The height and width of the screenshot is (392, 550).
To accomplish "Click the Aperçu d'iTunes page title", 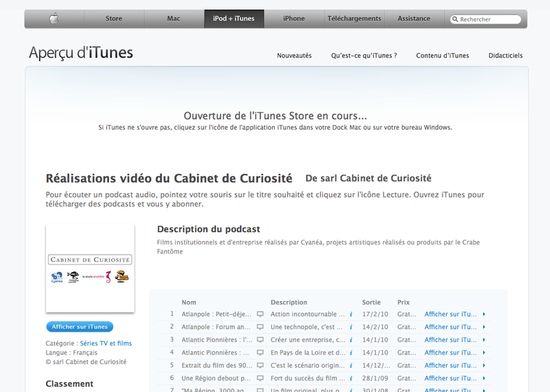I will pyautogui.click(x=81, y=53).
